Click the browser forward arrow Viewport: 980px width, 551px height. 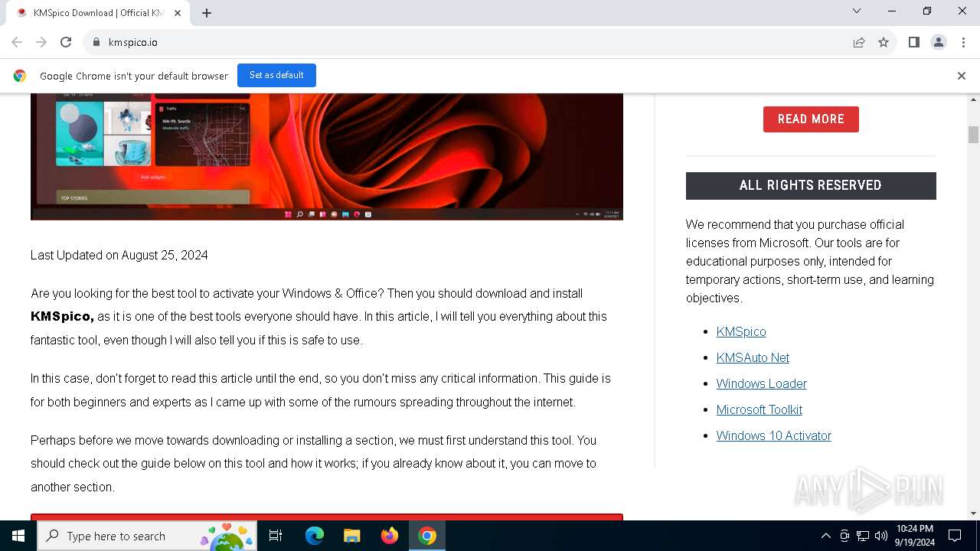pos(41,42)
